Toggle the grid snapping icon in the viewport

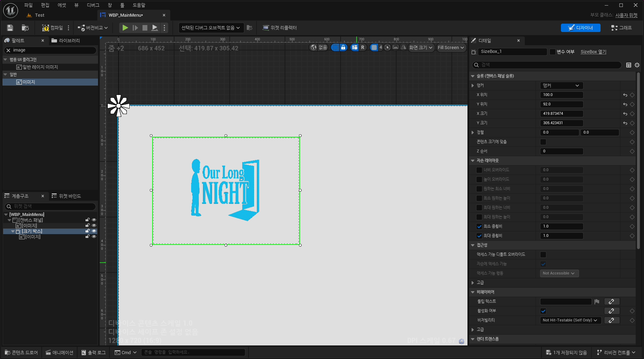(374, 48)
